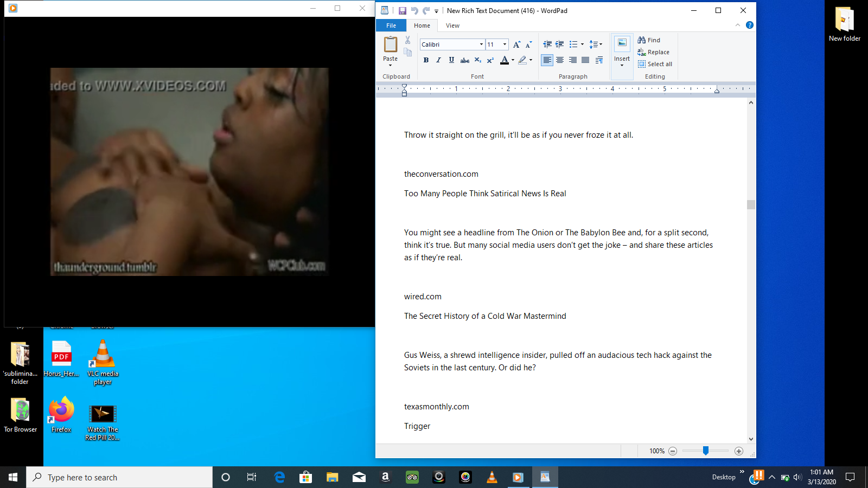Open the highlight color dropdown arrow

click(531, 60)
